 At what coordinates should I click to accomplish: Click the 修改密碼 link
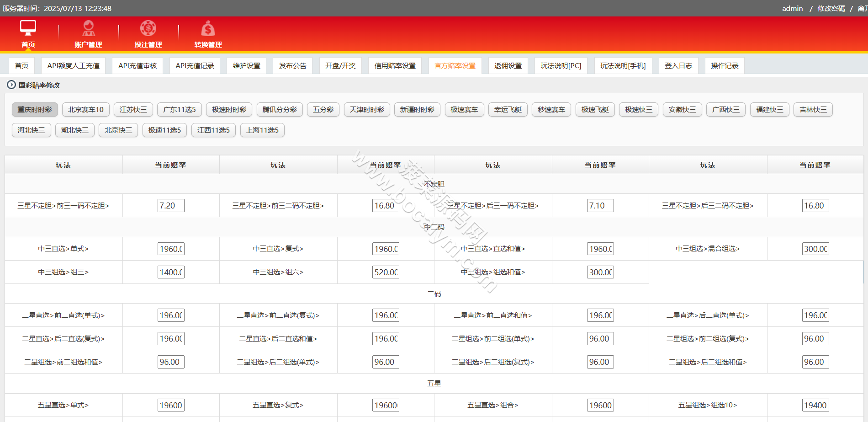(x=831, y=8)
